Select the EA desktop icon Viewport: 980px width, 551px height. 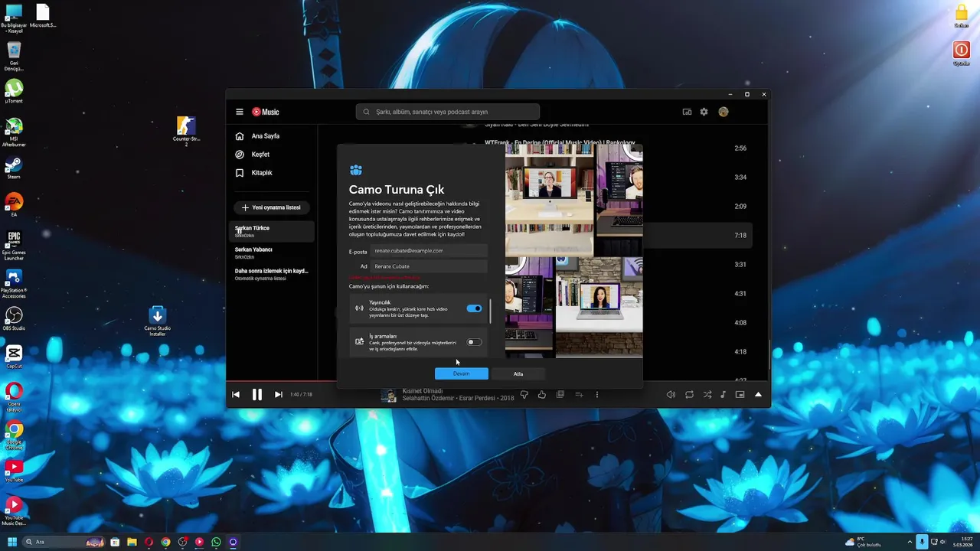coord(14,204)
